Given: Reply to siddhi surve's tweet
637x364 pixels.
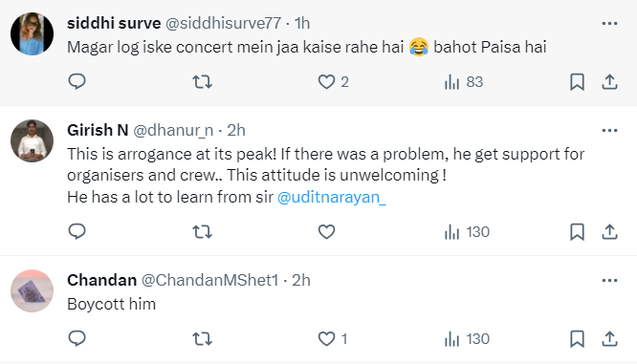Looking at the screenshot, I should click(x=77, y=81).
